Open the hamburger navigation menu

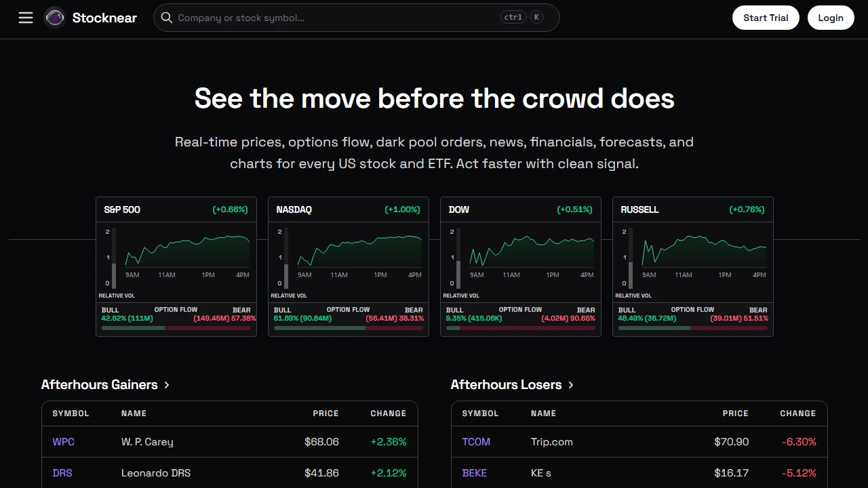[x=26, y=18]
